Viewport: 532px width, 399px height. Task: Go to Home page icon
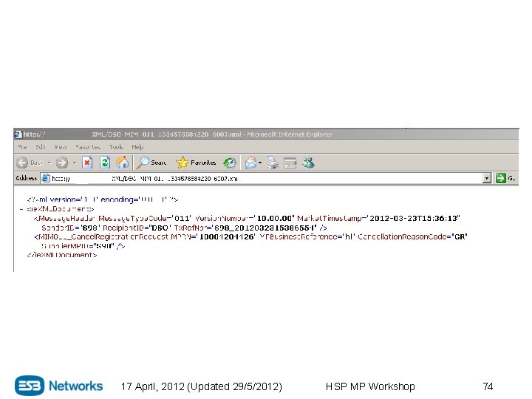click(122, 163)
